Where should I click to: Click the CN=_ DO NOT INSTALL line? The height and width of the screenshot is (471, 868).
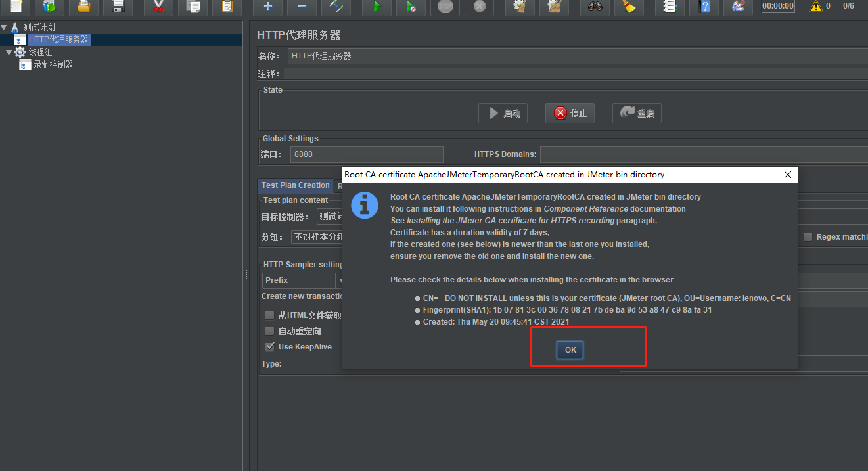point(606,298)
